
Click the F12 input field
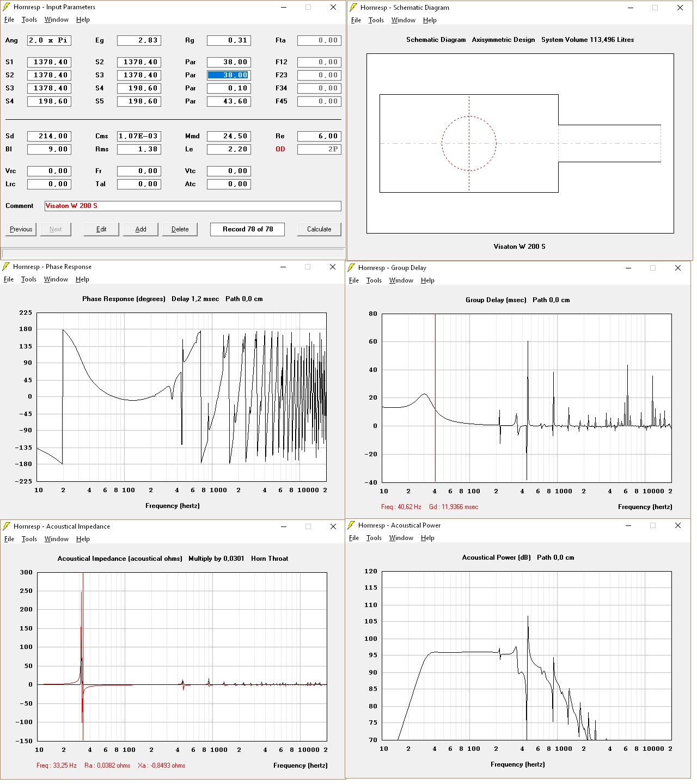(319, 62)
